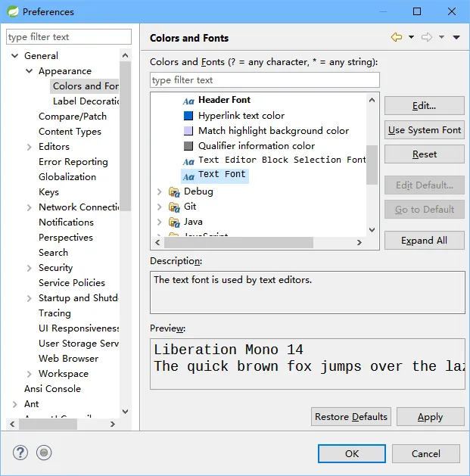Click Restore Defaults button

pyautogui.click(x=351, y=417)
